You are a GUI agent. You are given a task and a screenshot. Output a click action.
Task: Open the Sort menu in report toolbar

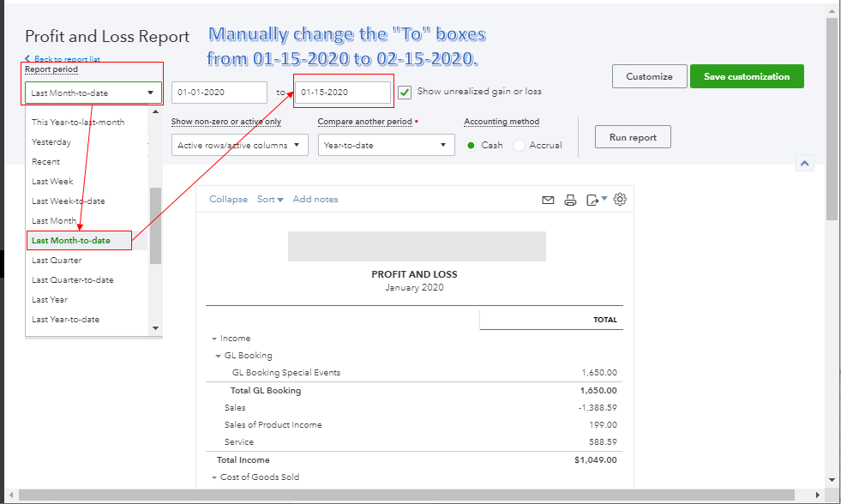point(270,200)
